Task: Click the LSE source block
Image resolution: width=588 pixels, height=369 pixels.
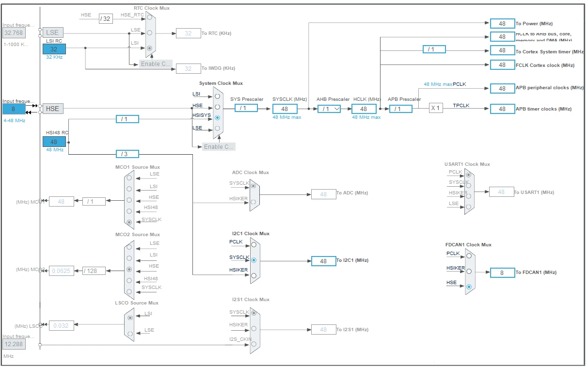Action: [53, 32]
